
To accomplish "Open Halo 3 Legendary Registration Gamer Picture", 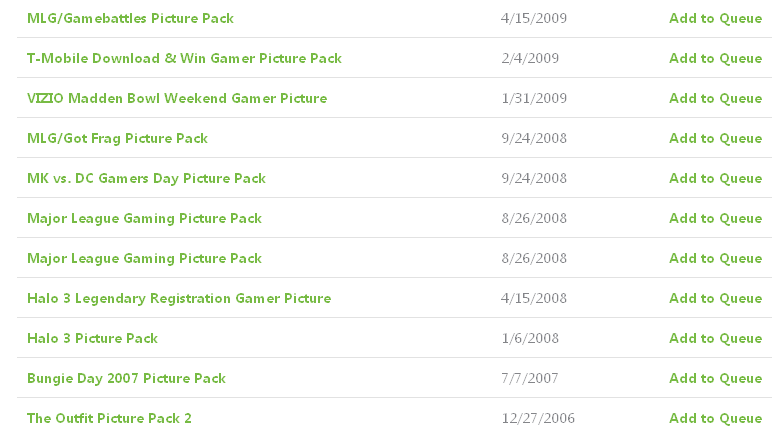I will (x=179, y=298).
